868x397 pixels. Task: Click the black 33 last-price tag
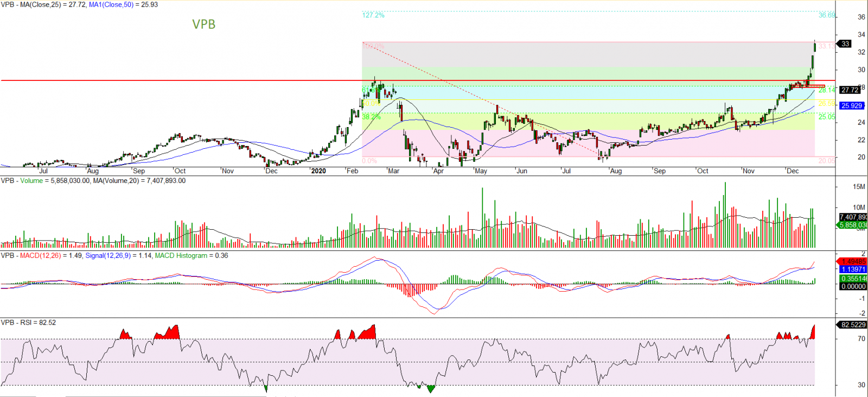(845, 44)
